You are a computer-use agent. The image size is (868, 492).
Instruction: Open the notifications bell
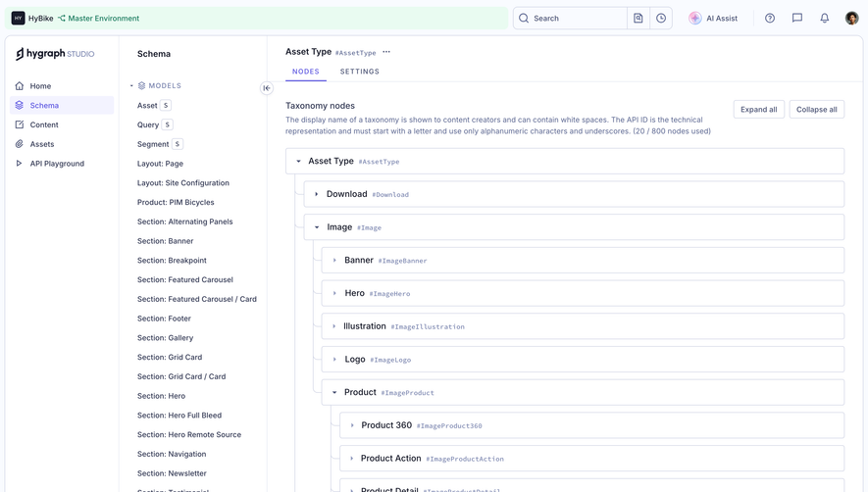point(824,19)
